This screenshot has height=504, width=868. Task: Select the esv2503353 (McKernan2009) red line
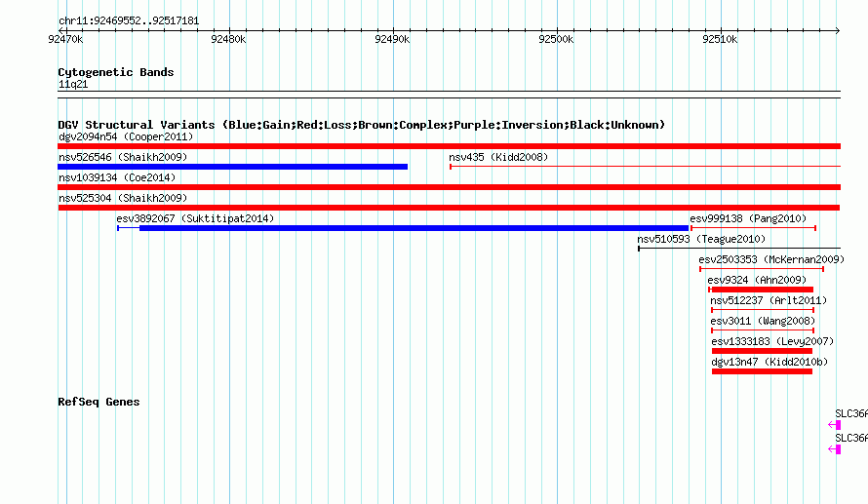(x=762, y=269)
